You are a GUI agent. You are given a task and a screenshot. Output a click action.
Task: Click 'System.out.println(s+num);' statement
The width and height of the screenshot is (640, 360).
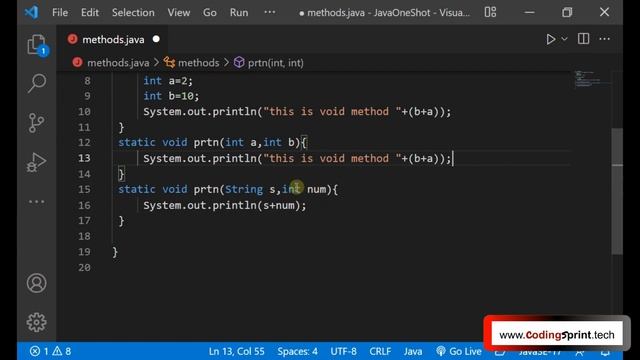(224, 205)
